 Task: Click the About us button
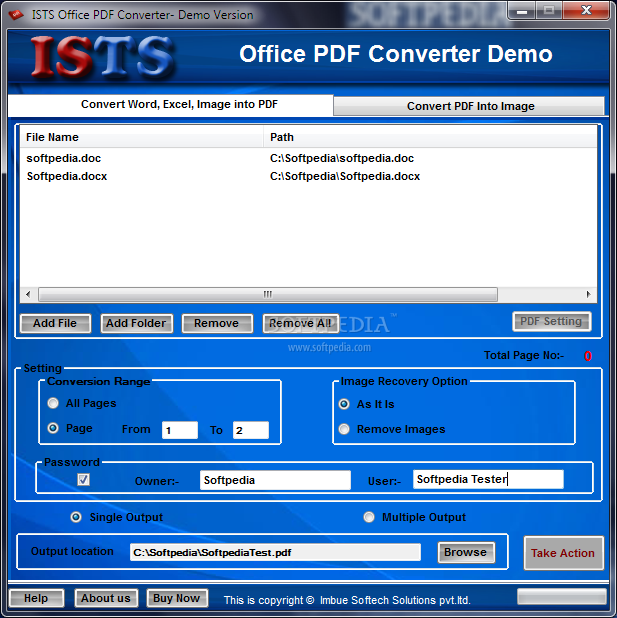point(106,598)
